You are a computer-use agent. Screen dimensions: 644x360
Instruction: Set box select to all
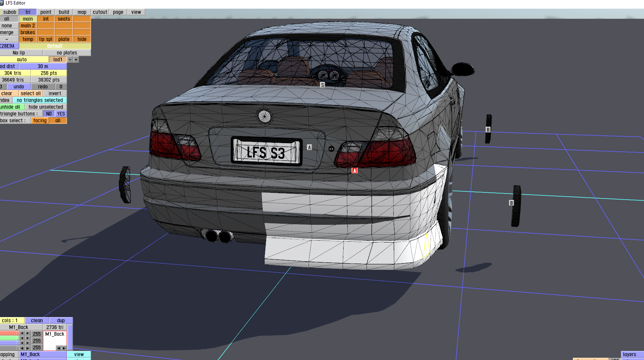tap(58, 121)
